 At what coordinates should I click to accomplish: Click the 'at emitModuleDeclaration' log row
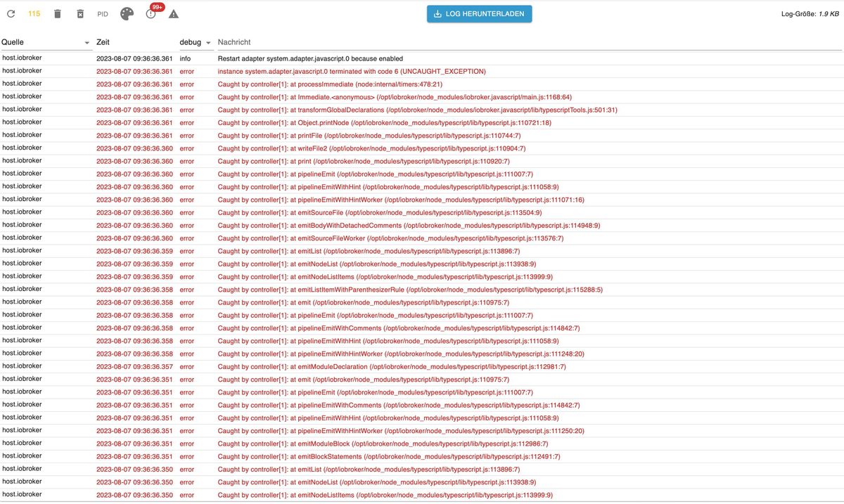[x=422, y=366]
